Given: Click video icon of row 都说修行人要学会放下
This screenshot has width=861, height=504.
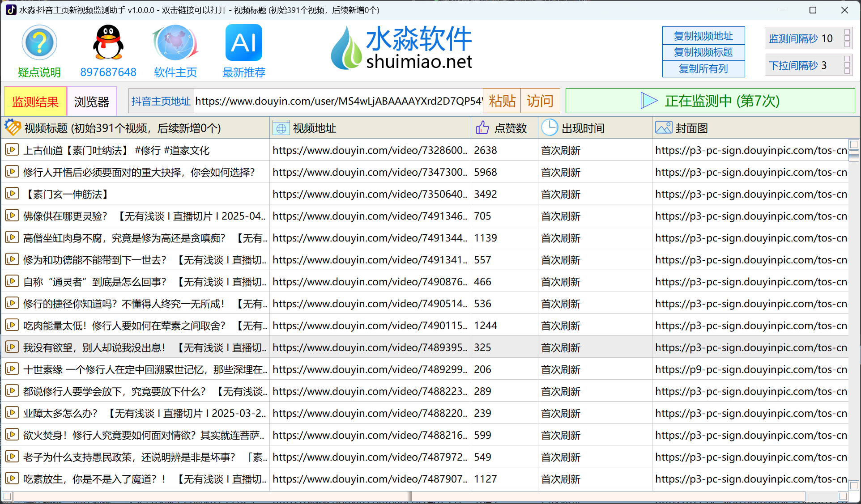Looking at the screenshot, I should pyautogui.click(x=12, y=391).
